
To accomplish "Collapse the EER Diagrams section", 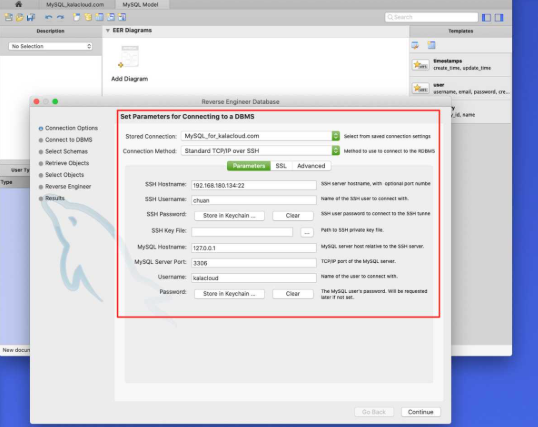I will (108, 31).
